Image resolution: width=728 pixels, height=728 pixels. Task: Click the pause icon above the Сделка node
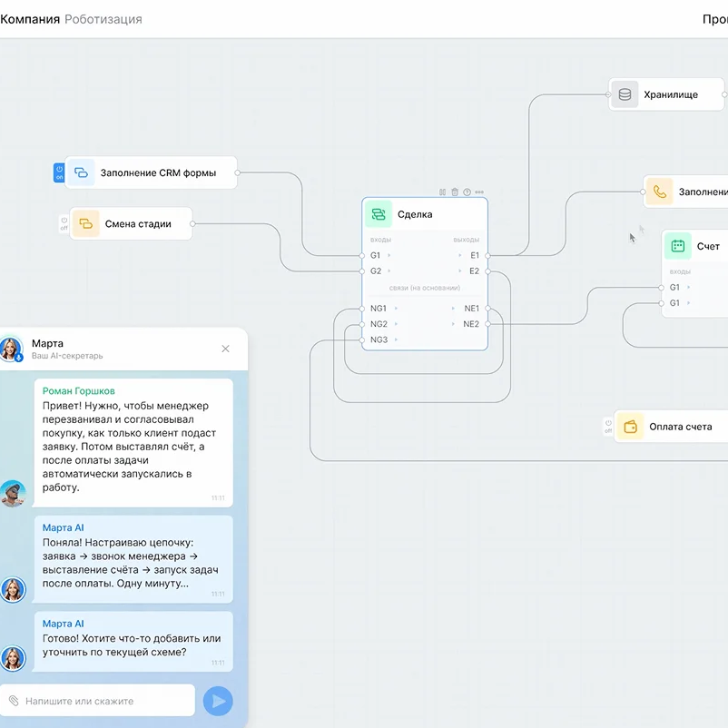pos(443,192)
